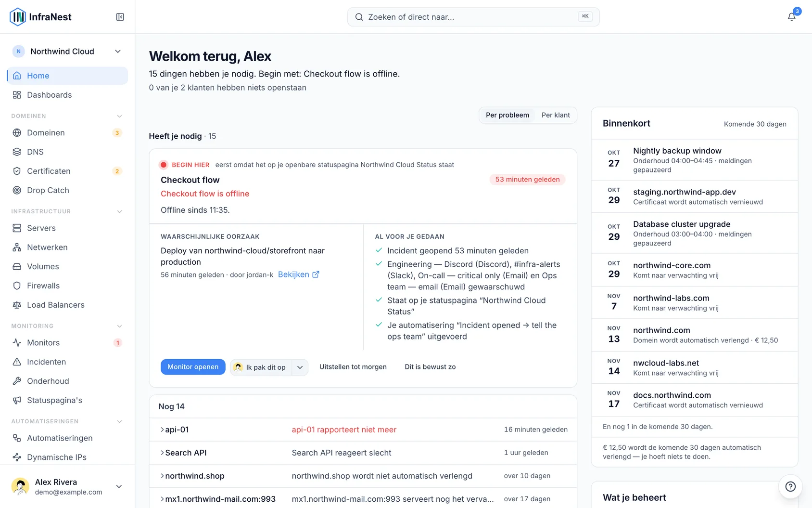This screenshot has height=508, width=812.
Task: Go to Servers page
Action: click(67, 228)
